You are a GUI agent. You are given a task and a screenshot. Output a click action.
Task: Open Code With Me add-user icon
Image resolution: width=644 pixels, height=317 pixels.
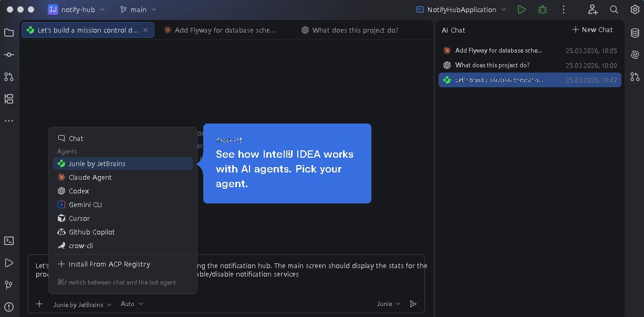(x=593, y=9)
